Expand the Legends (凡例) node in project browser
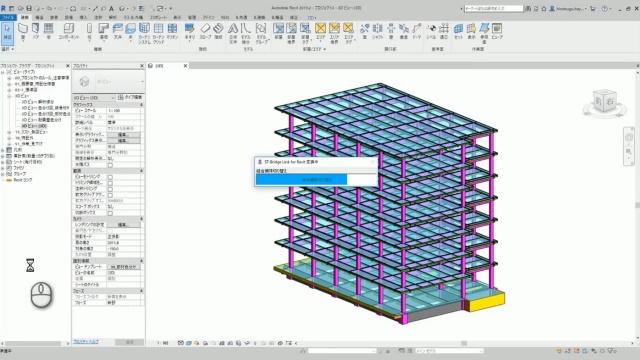This screenshot has height=360, width=640. point(3,150)
